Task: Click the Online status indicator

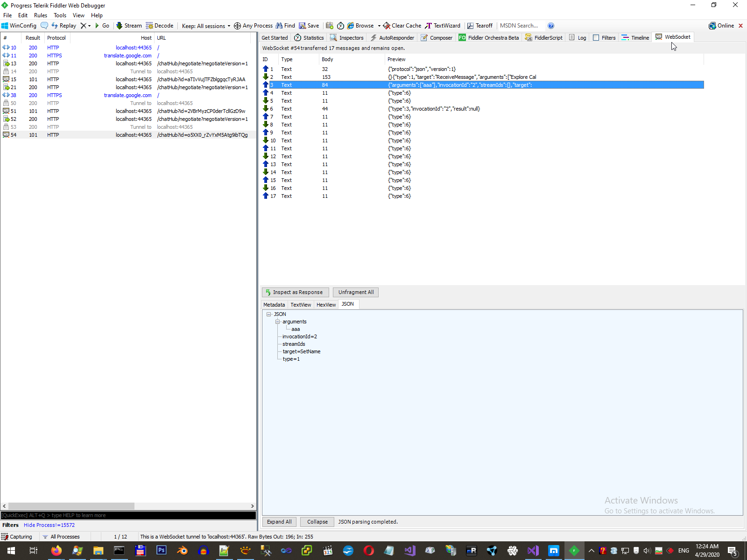Action: (721, 26)
